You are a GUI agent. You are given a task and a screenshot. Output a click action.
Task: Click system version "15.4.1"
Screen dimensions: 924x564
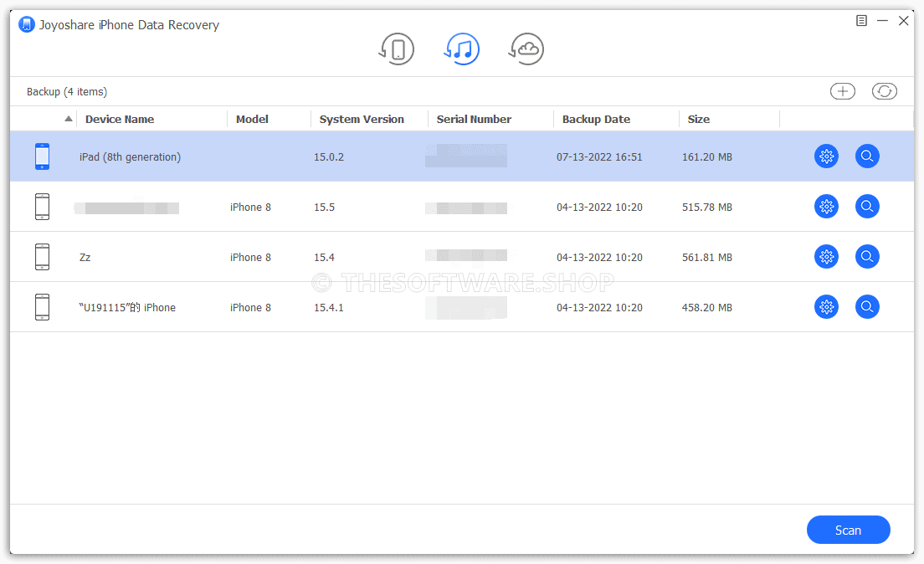coord(329,308)
